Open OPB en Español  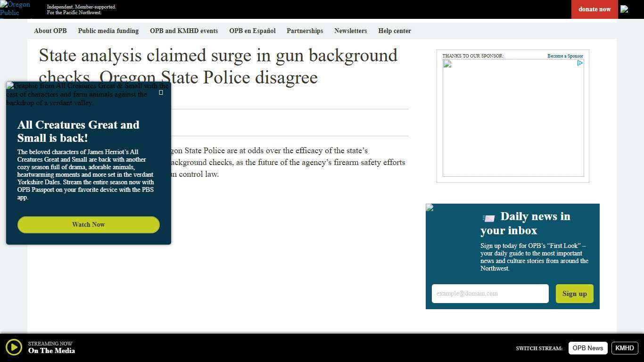pyautogui.click(x=252, y=31)
